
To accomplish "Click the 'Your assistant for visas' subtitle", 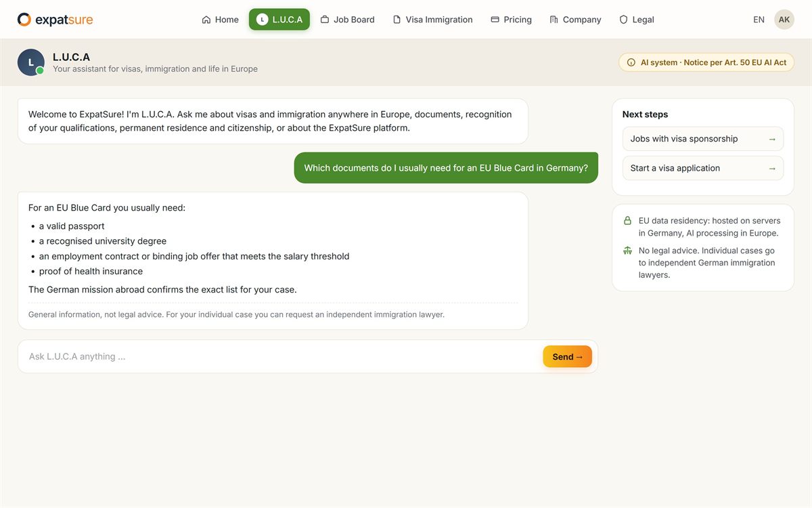I will 155,69.
